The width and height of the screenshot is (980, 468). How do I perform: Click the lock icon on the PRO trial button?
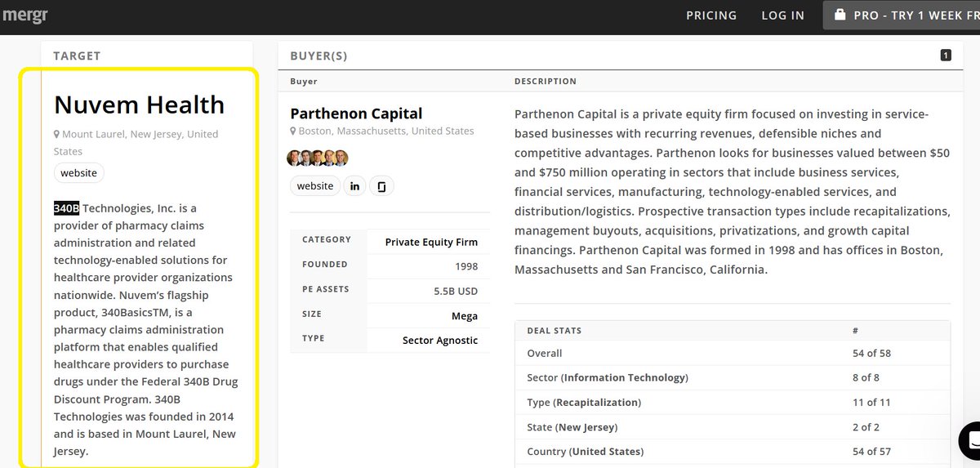tap(839, 15)
